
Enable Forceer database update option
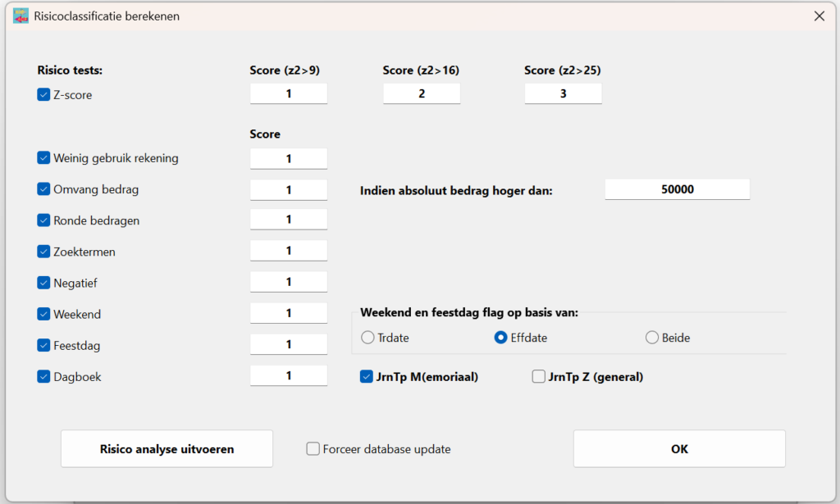coord(313,449)
